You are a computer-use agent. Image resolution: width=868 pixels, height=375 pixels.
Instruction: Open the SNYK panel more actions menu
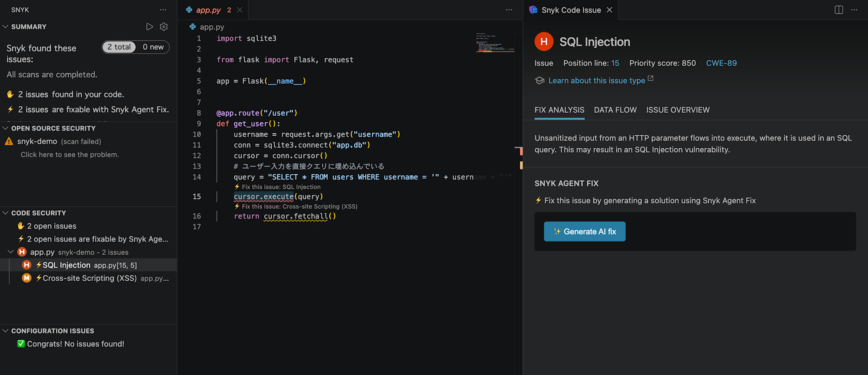[163, 10]
